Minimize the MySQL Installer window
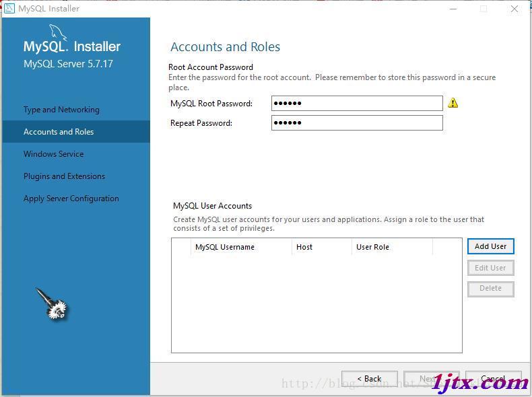This screenshot has height=397, width=532. pos(453,9)
